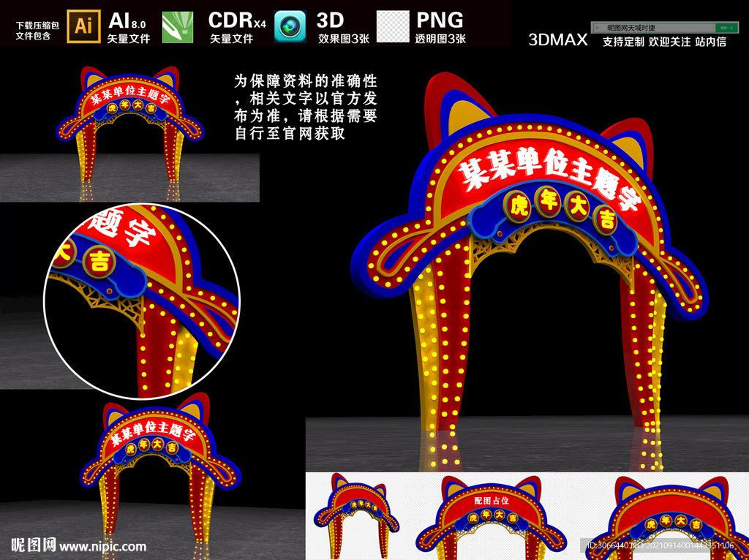Click the 3D 效果图3张 text

click(344, 27)
